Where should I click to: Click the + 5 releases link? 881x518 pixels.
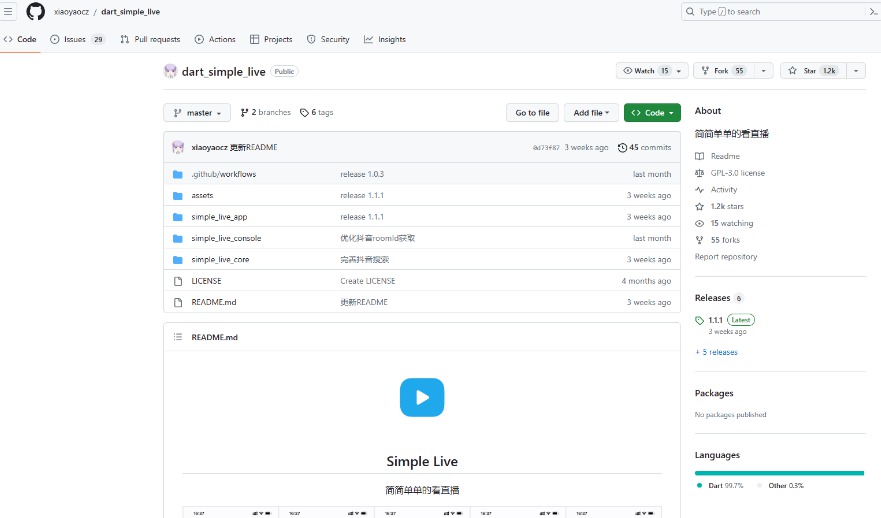716,352
